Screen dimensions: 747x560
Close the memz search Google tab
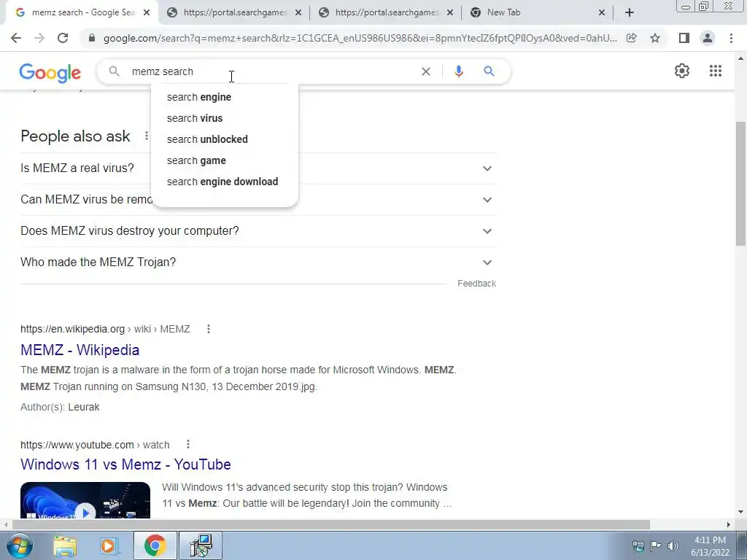[x=147, y=13]
